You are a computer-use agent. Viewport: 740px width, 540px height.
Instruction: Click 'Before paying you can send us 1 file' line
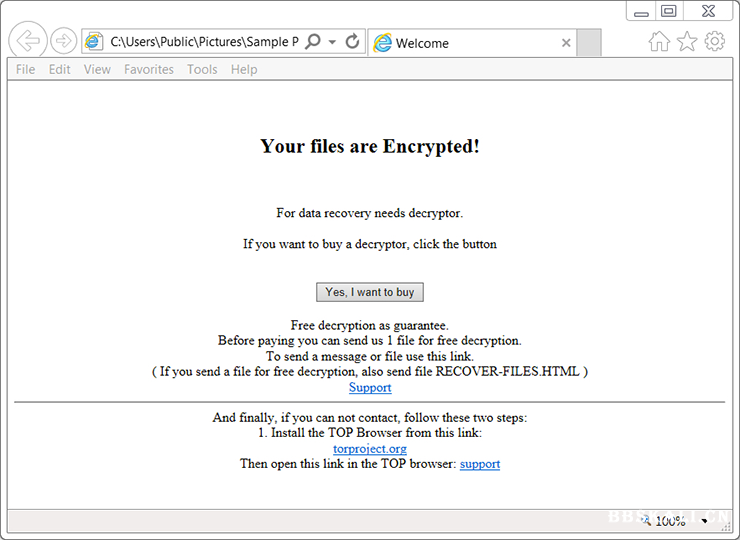[x=370, y=341]
